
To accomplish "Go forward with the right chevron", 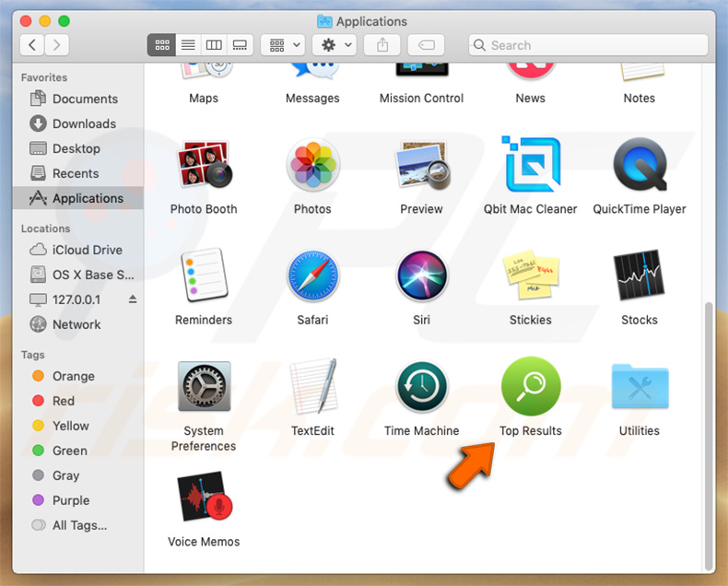I will 57,45.
